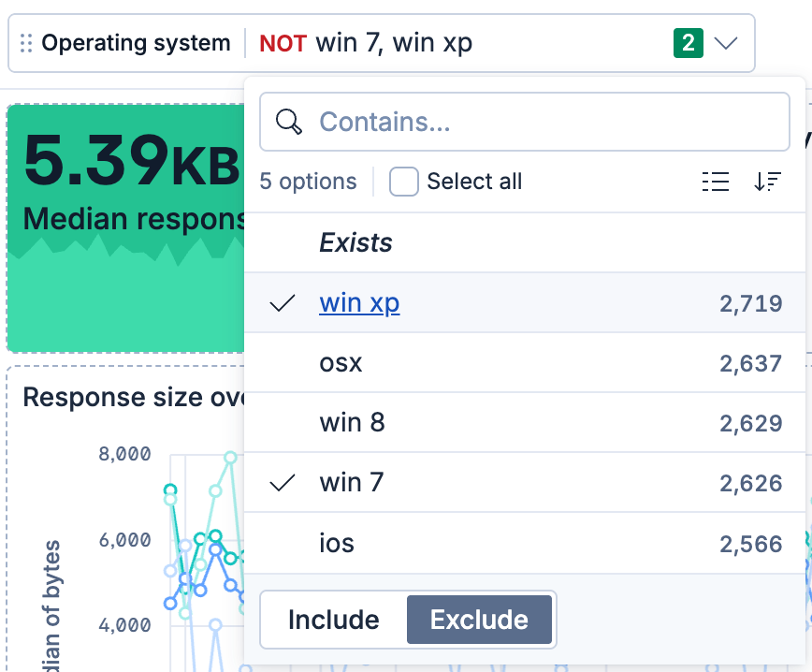Click the green selection count badge
This screenshot has width=812, height=672.
point(689,42)
